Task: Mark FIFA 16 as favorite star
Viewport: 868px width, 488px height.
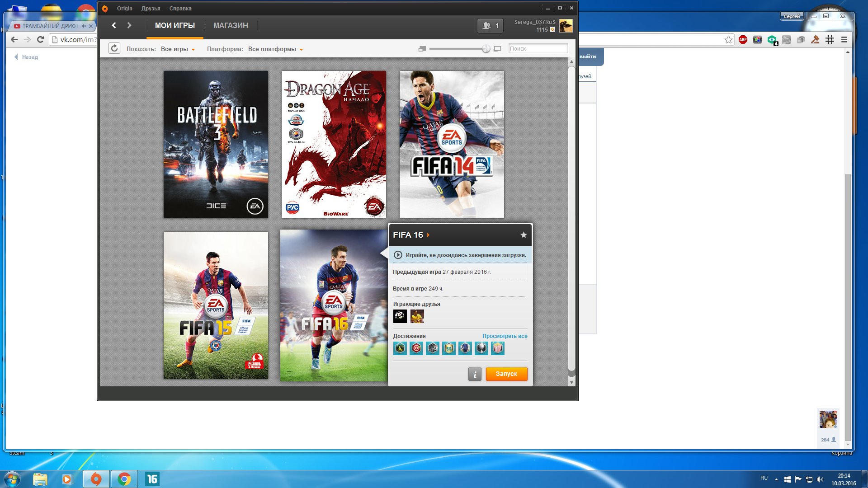Action: point(524,235)
